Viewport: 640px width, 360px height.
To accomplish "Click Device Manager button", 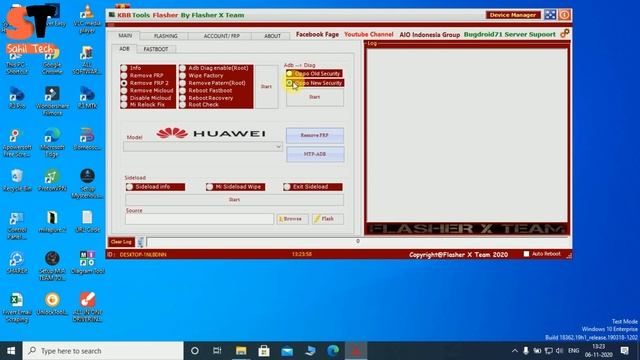I will click(513, 15).
